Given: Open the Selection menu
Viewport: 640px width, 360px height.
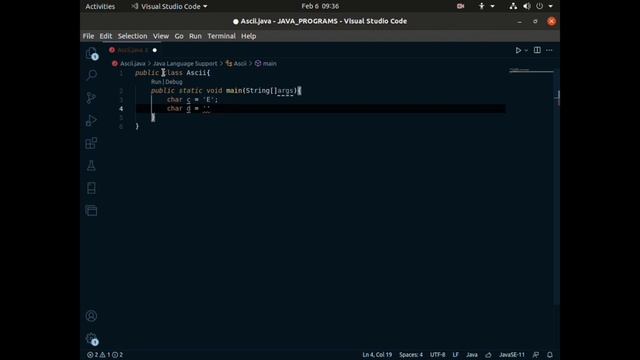Looking at the screenshot, I should 133,36.
